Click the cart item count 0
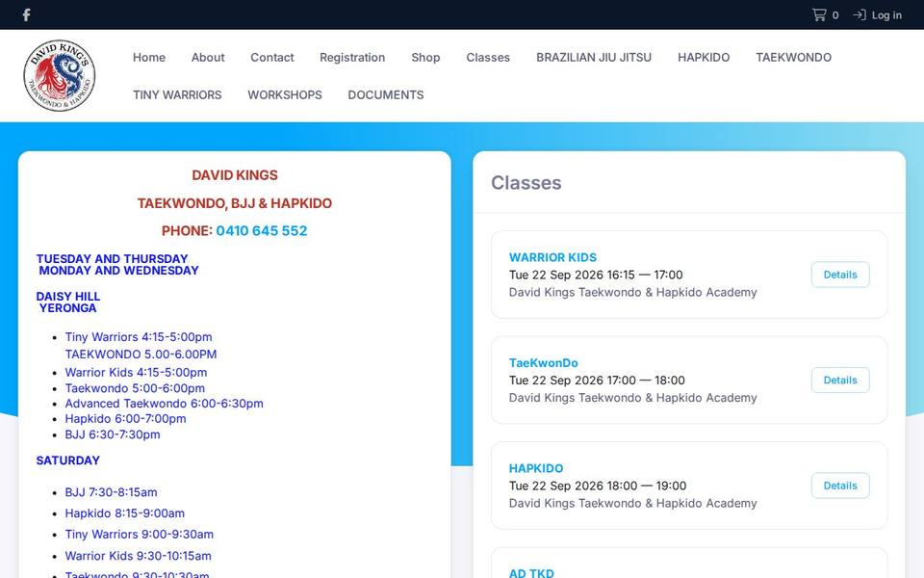The width and height of the screenshot is (924, 578). 835,15
